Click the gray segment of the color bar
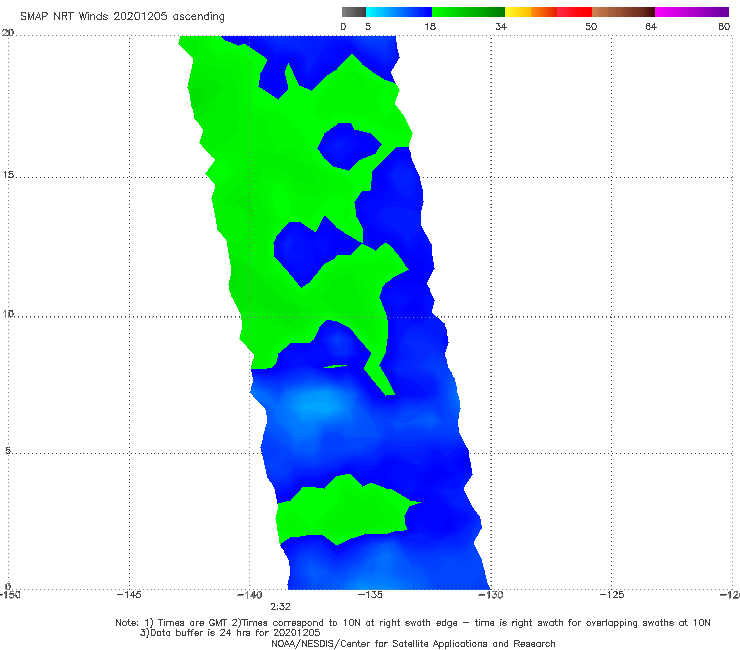Screen dimensions: 740x650 click(x=354, y=12)
